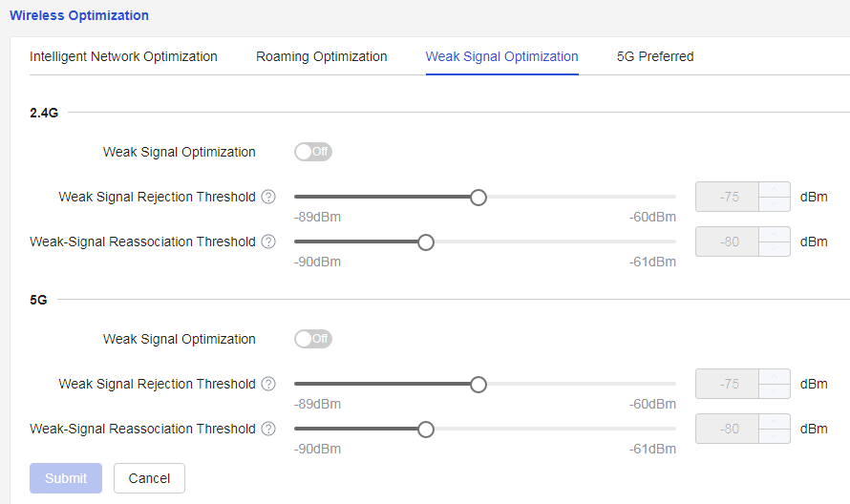Increase 2.4G rejection threshold with up arrow
850x504 pixels.
point(774,190)
